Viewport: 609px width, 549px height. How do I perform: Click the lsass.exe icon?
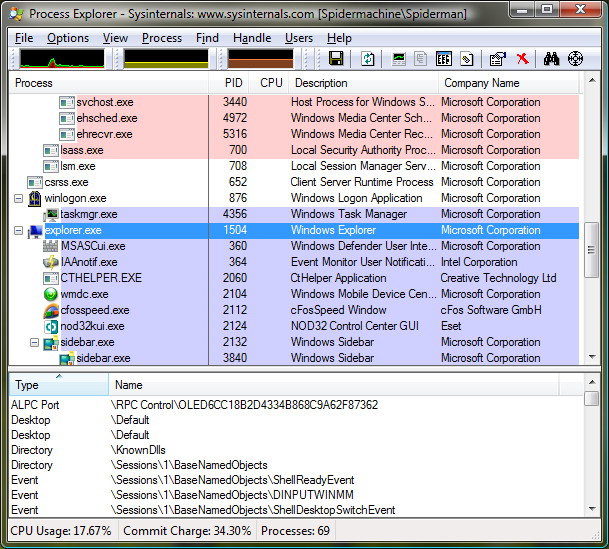[x=51, y=150]
